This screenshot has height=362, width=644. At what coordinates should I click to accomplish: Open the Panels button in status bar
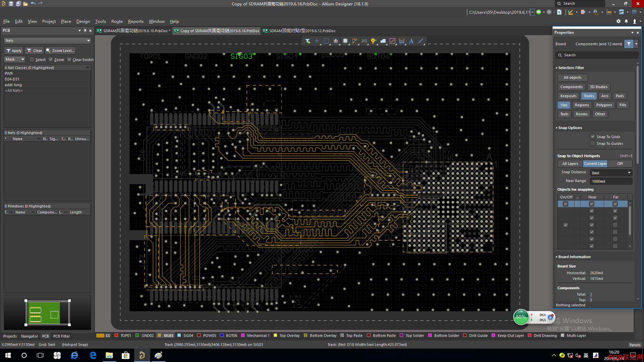pyautogui.click(x=635, y=345)
